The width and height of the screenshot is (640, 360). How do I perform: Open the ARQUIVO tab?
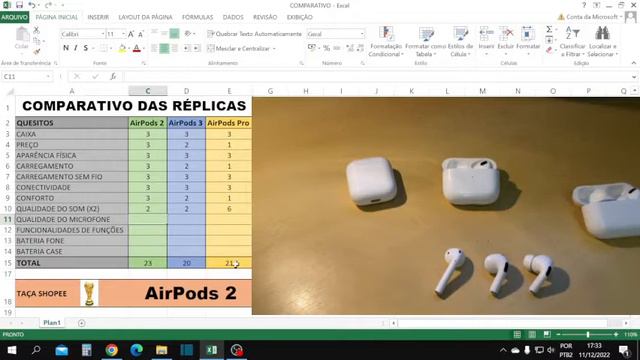pos(14,17)
